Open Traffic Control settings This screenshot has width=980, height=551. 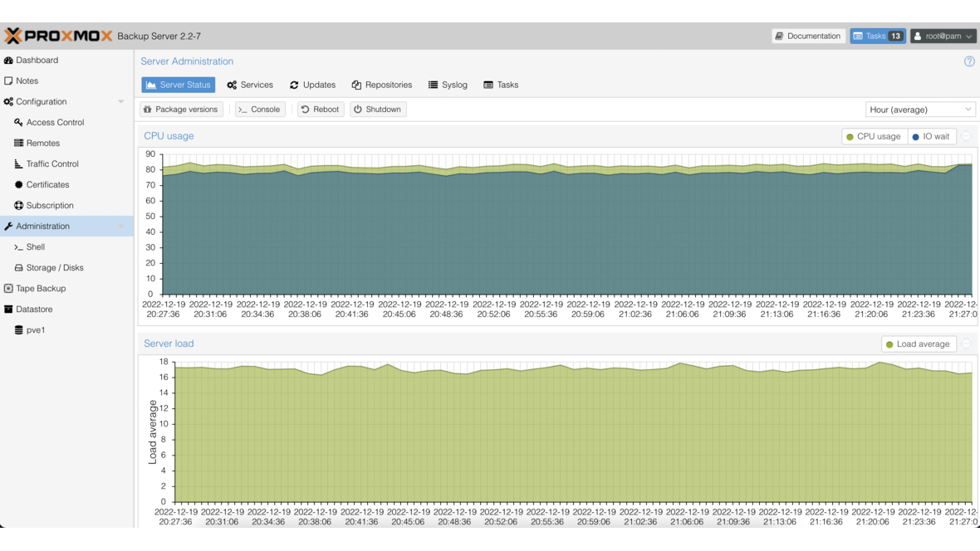[x=50, y=163]
